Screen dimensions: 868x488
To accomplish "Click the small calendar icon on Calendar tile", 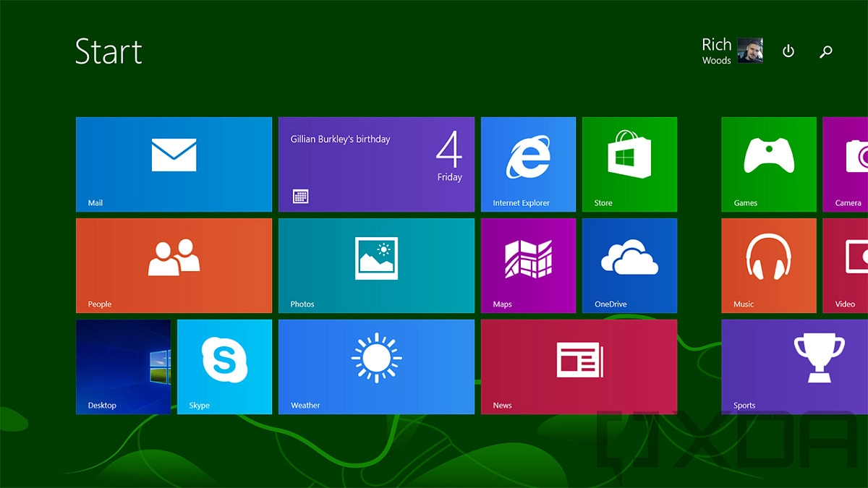I will (x=301, y=196).
